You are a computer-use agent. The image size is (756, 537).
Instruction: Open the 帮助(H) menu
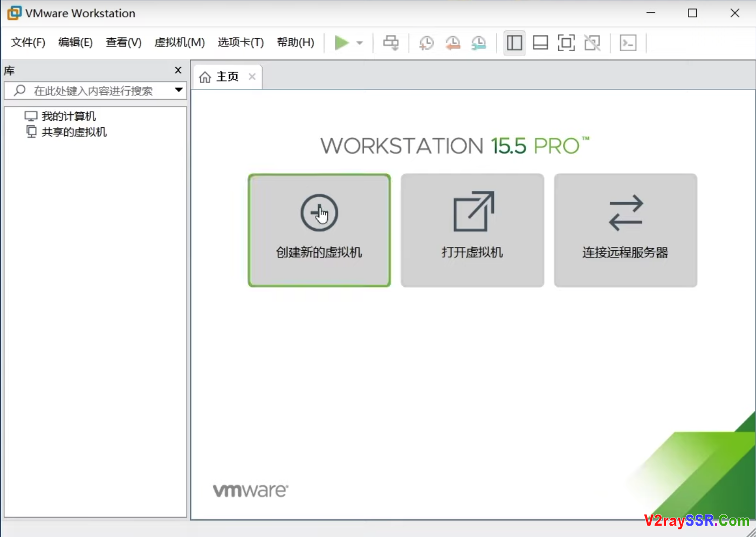tap(295, 42)
